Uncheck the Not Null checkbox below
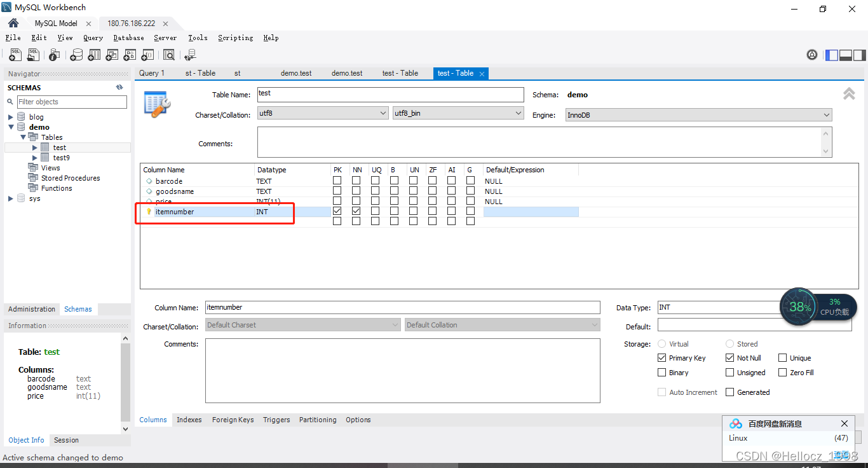868x468 pixels. pyautogui.click(x=730, y=358)
